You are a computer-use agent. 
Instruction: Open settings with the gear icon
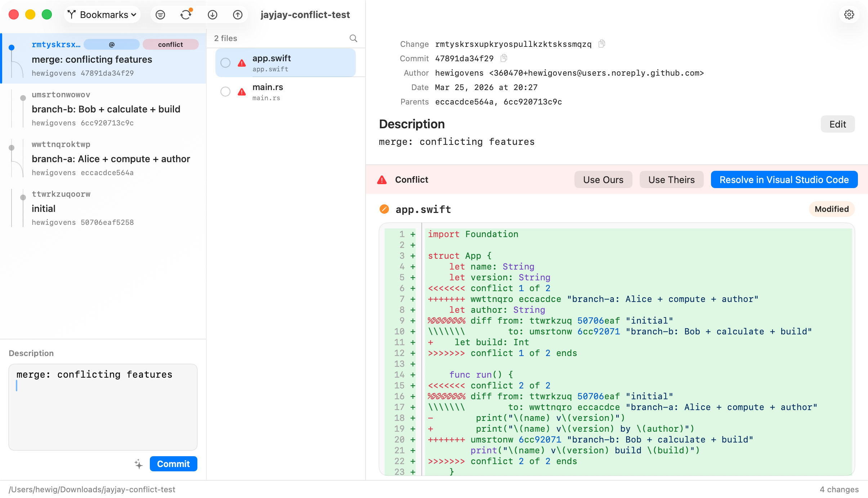click(849, 15)
